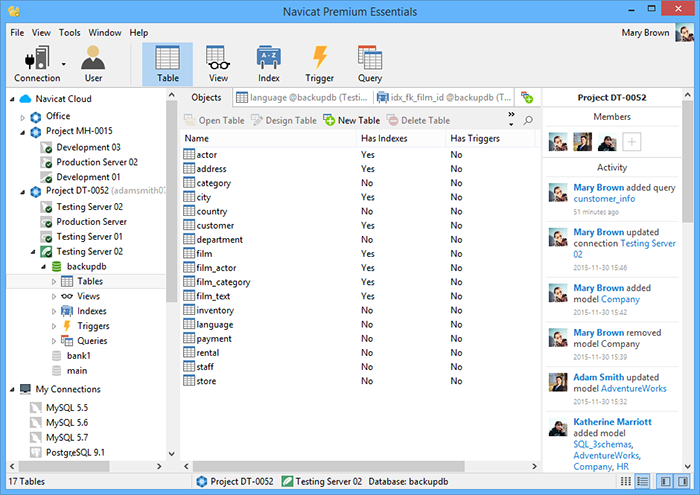
Task: Click the User toolbar icon
Action: (x=93, y=64)
